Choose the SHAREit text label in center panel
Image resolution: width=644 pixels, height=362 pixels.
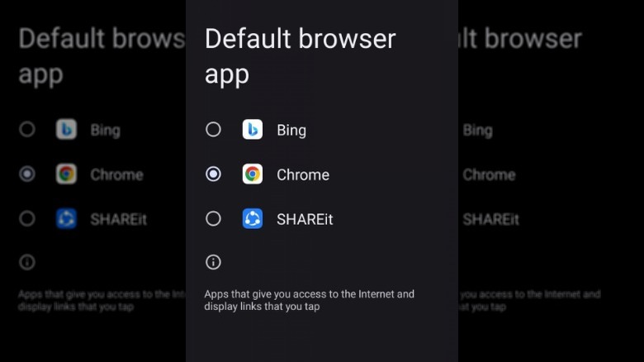[x=305, y=220]
